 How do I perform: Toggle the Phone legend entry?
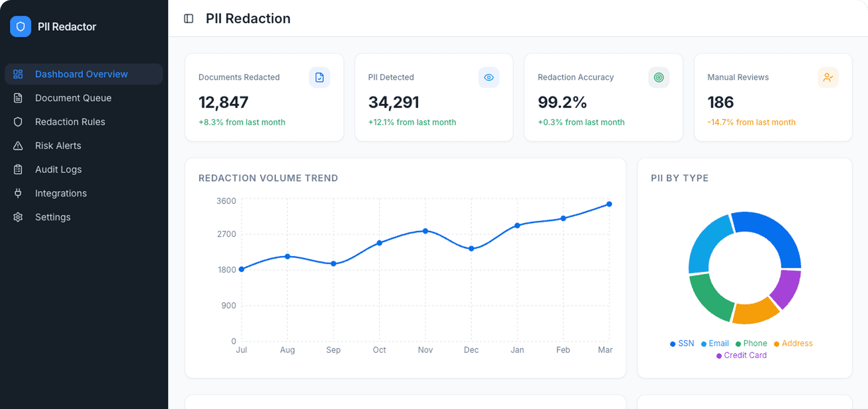click(751, 344)
